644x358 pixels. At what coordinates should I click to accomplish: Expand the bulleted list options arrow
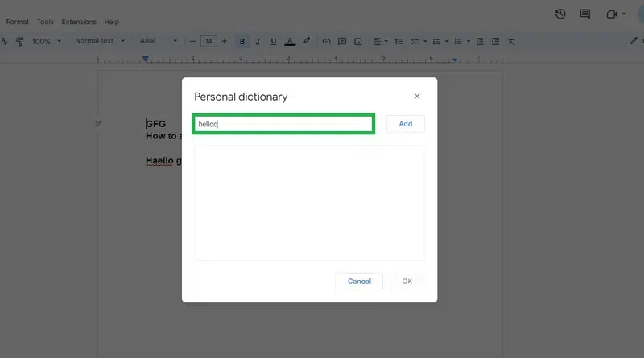click(x=447, y=41)
